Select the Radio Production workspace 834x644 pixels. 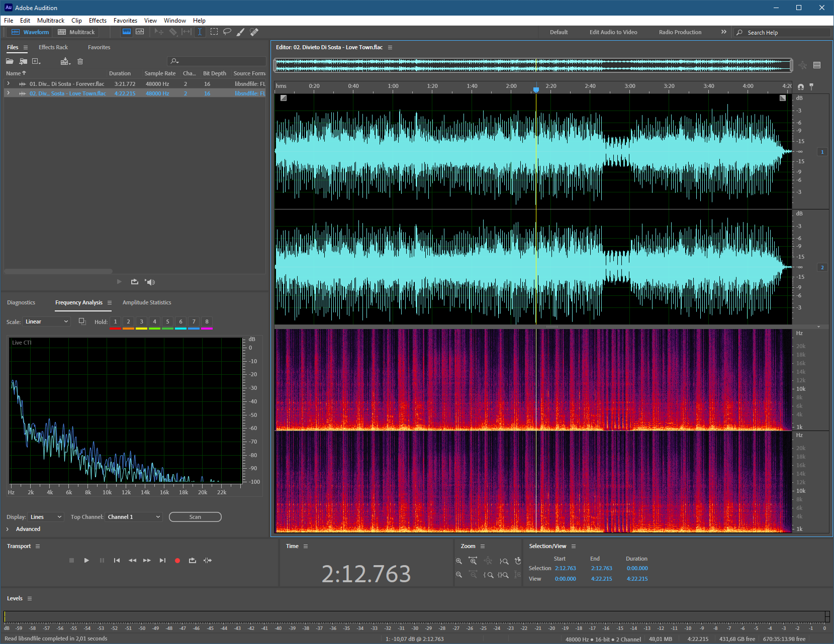[680, 32]
